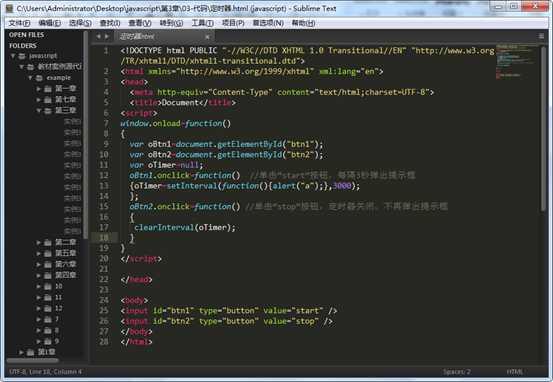This screenshot has width=553, height=382.
Task: Click the 'var oTimer=null;' line
Action: pyautogui.click(x=166, y=165)
